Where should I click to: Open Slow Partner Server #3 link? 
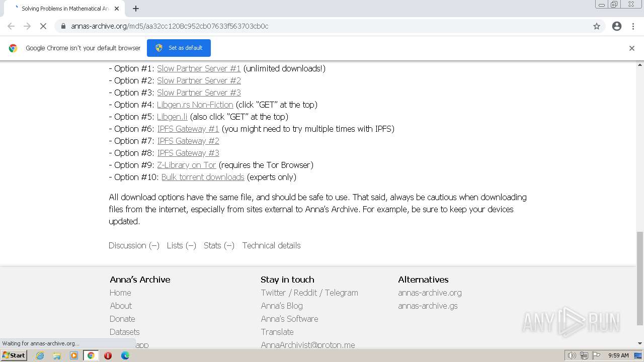pos(199,93)
